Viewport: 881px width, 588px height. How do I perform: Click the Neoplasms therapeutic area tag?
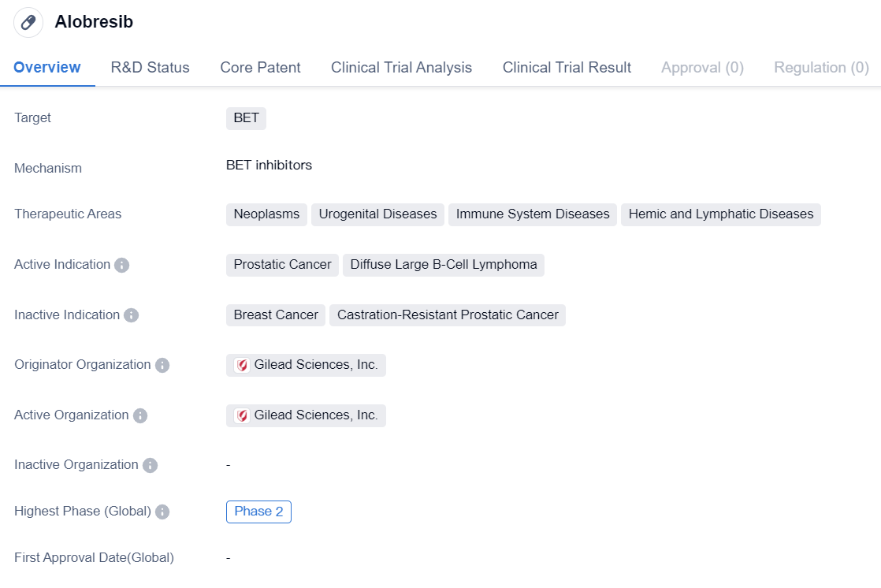click(266, 214)
